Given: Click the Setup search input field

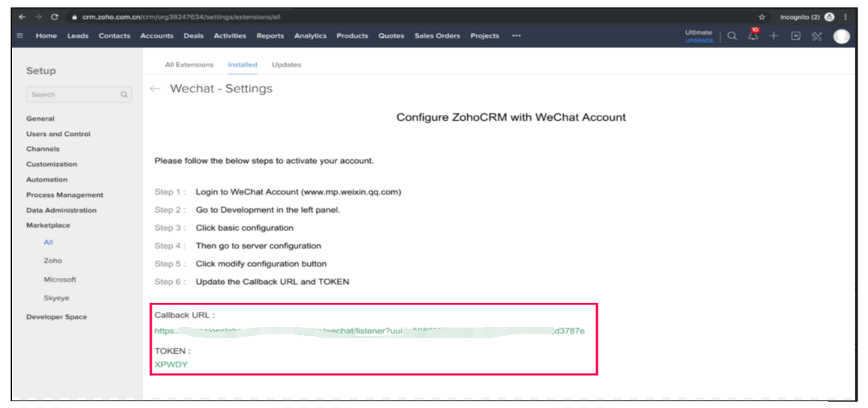Looking at the screenshot, I should (74, 95).
